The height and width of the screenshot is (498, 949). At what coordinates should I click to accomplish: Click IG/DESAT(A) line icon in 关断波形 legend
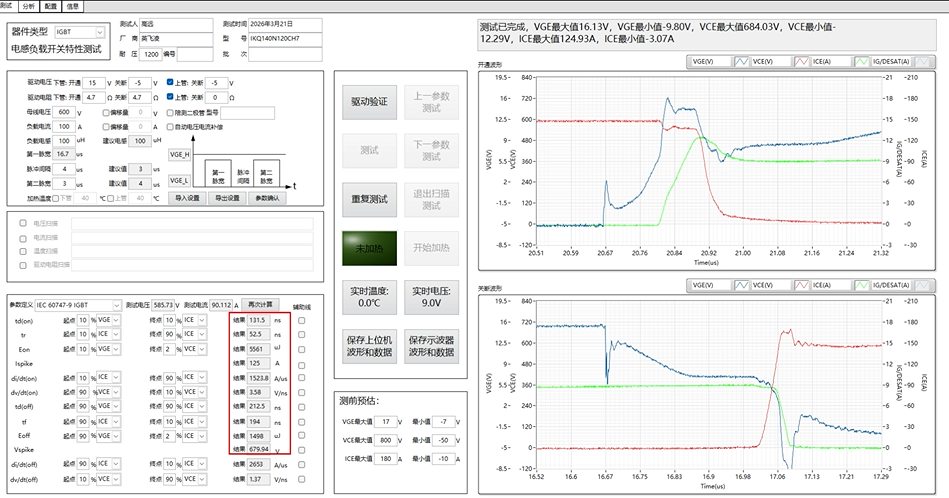921,285
